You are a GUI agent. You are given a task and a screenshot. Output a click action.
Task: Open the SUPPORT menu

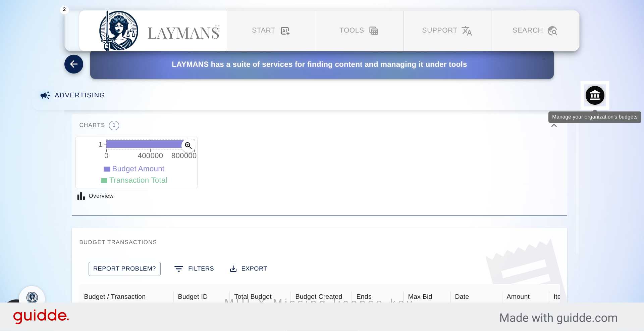447,31
